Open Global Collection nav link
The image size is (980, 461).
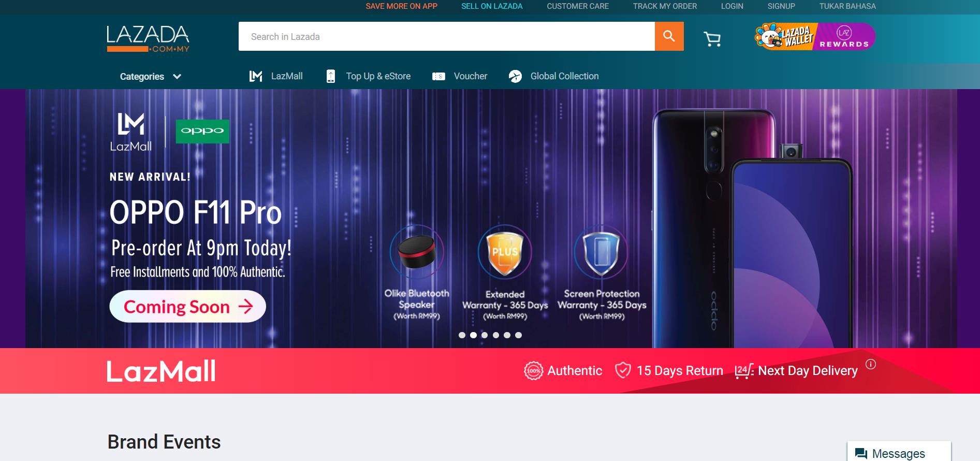pos(564,76)
